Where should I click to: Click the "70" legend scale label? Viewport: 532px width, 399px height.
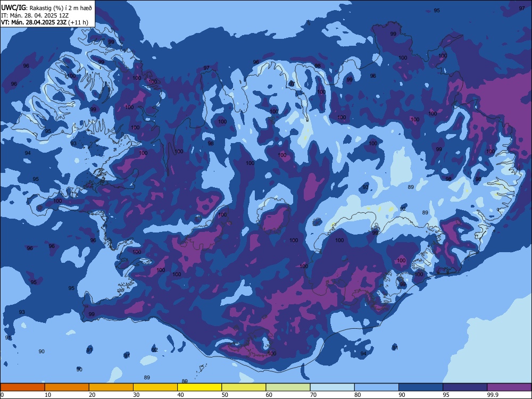click(x=313, y=395)
